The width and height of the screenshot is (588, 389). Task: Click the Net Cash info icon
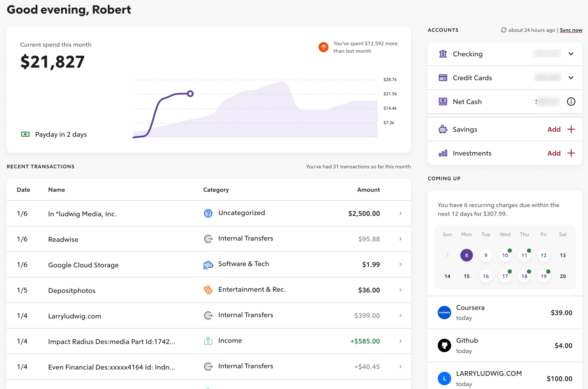[571, 102]
